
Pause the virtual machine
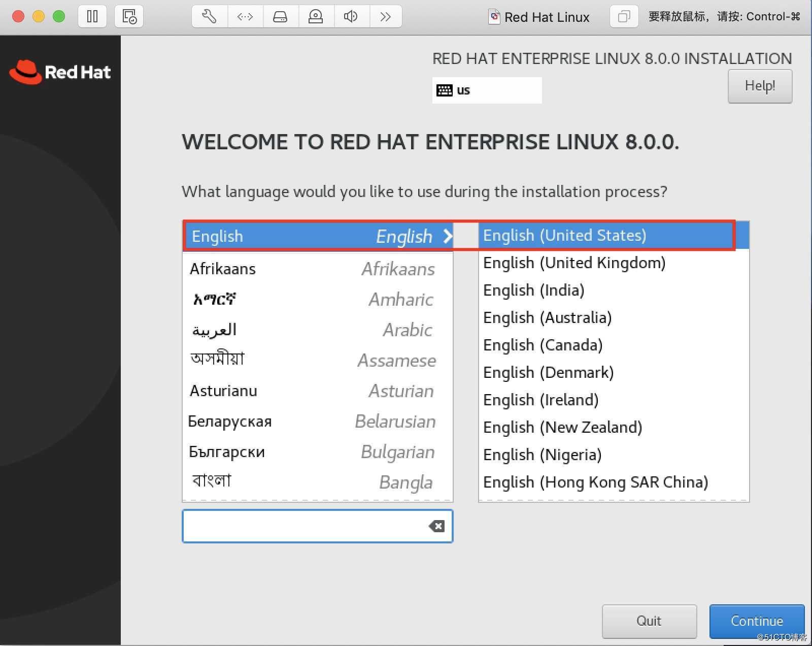point(92,17)
